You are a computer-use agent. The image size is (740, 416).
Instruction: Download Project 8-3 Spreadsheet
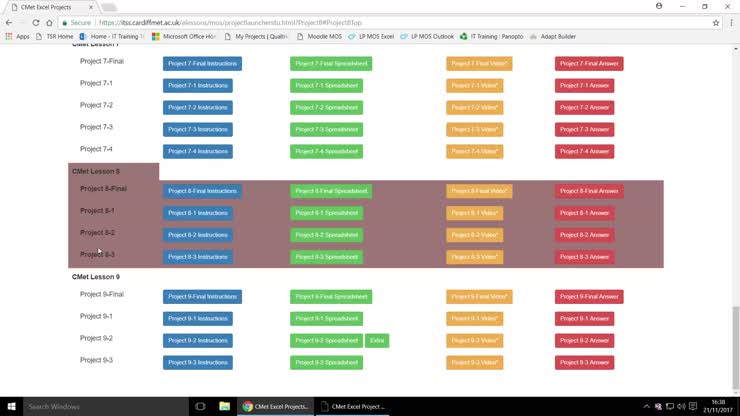(x=327, y=257)
